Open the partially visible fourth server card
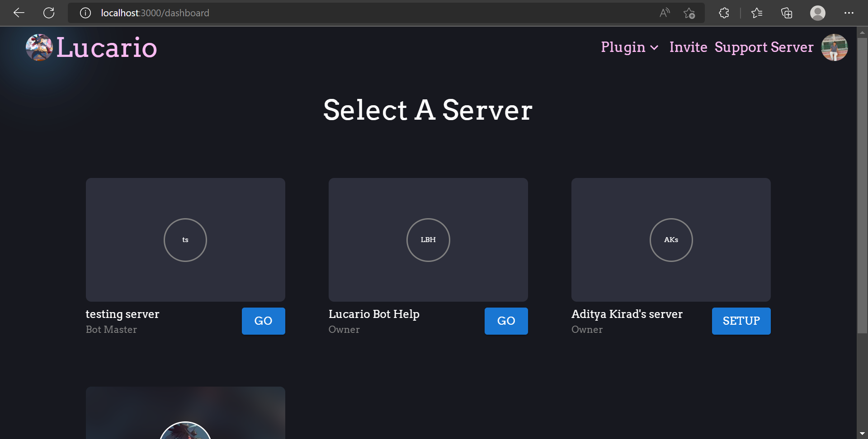Screen dimensions: 868x439 [185, 413]
